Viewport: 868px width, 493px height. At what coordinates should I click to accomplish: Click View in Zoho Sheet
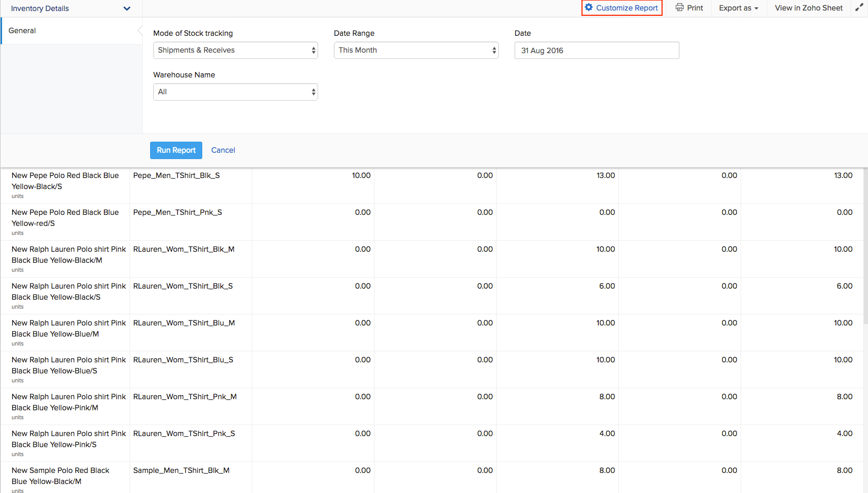(x=808, y=8)
